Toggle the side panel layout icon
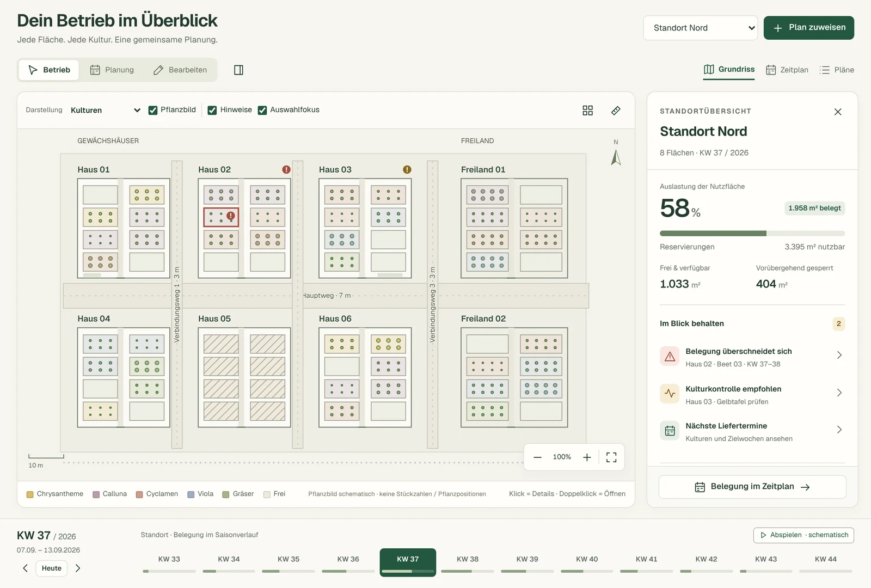The width and height of the screenshot is (871, 588). click(238, 70)
